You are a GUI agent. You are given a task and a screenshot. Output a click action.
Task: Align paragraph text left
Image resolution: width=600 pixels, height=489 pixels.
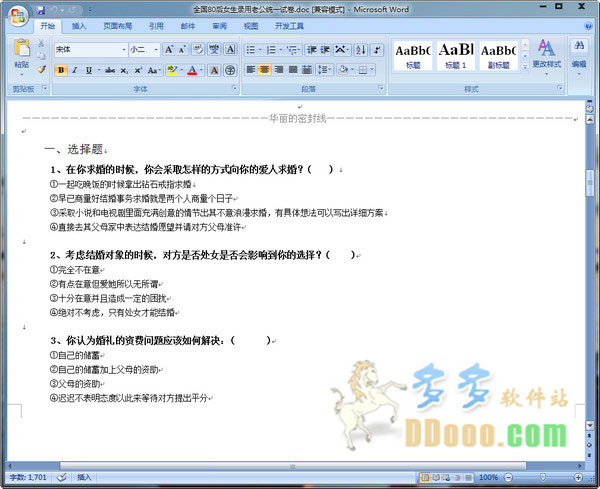251,69
